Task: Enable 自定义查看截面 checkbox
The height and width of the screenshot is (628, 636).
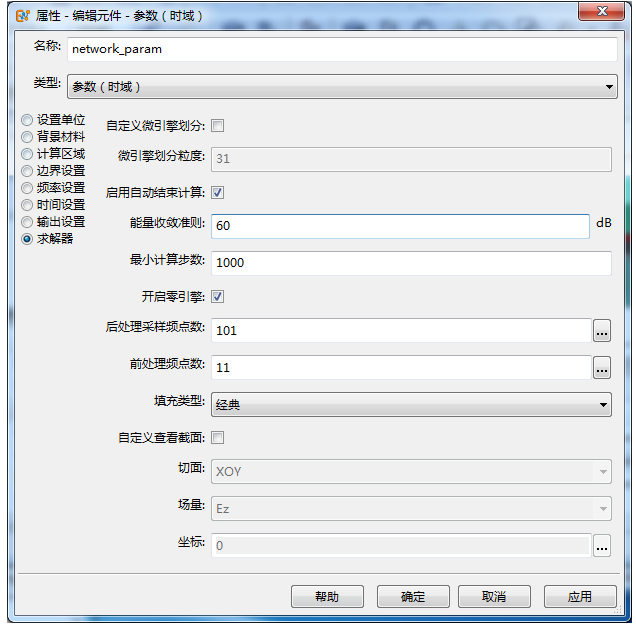Action: pos(218,438)
